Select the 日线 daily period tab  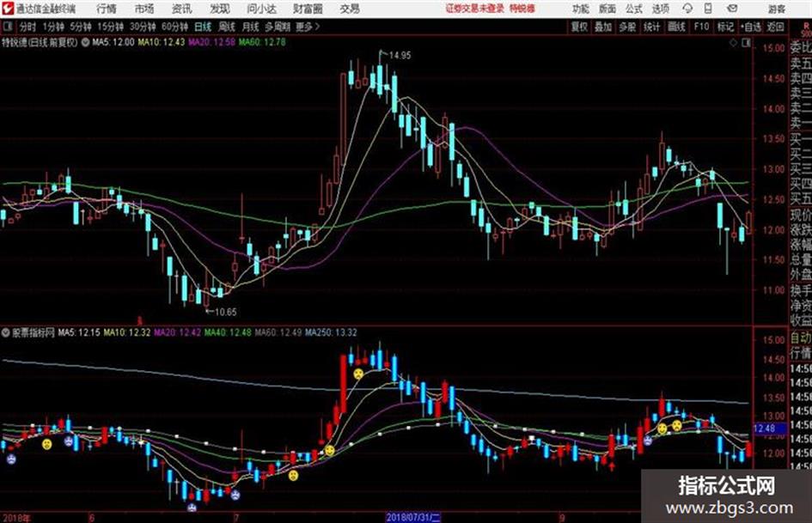point(203,27)
